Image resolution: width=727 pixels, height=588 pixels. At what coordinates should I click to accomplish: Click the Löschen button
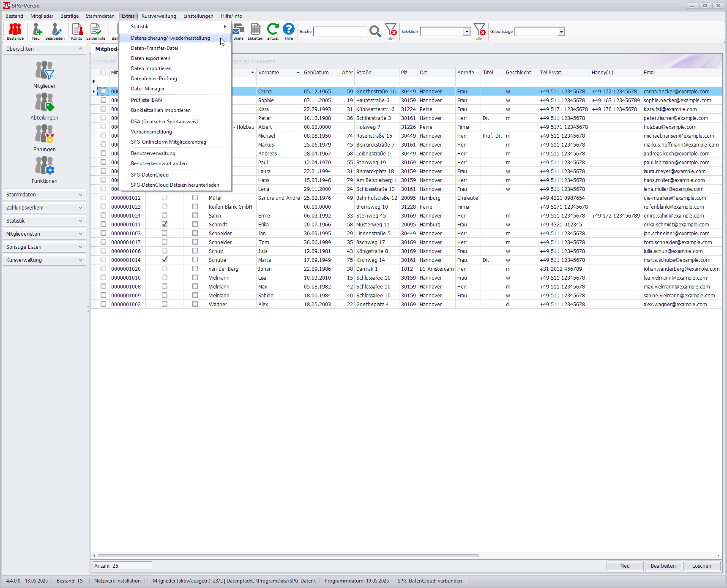(x=702, y=566)
